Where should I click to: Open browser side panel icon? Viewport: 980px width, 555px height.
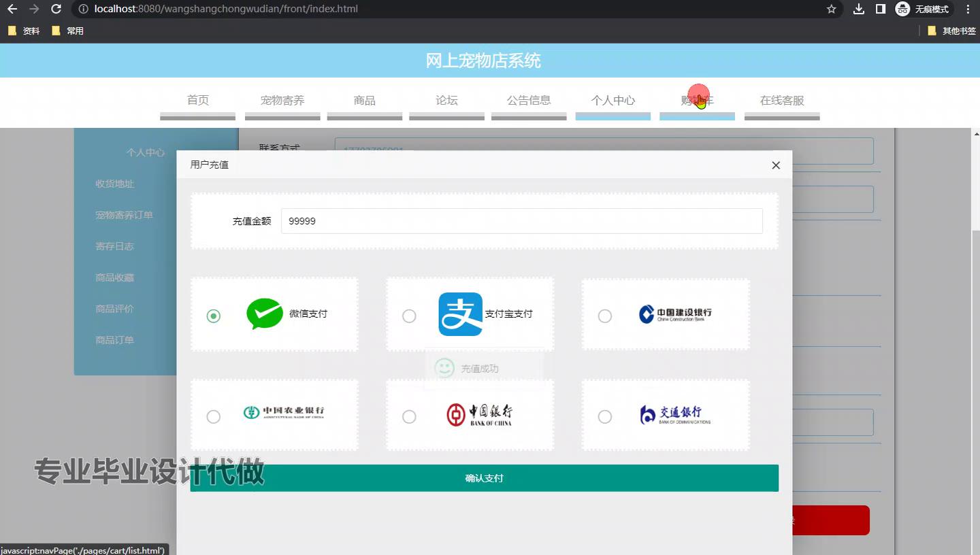(x=881, y=9)
